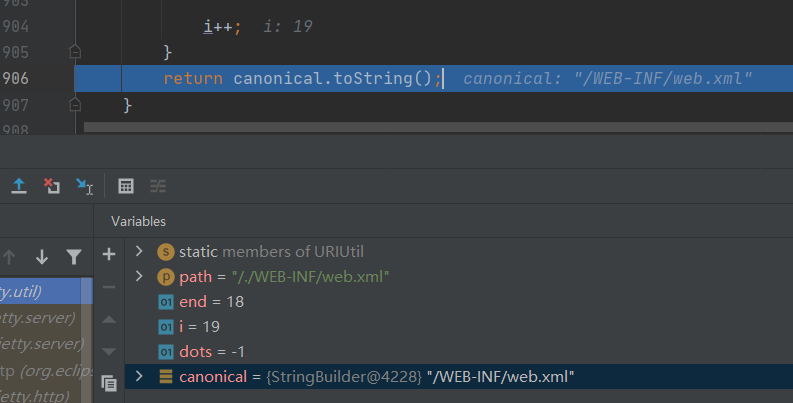Viewport: 793px width, 403px height.
Task: Click the frames filter funnel icon
Action: (x=73, y=257)
